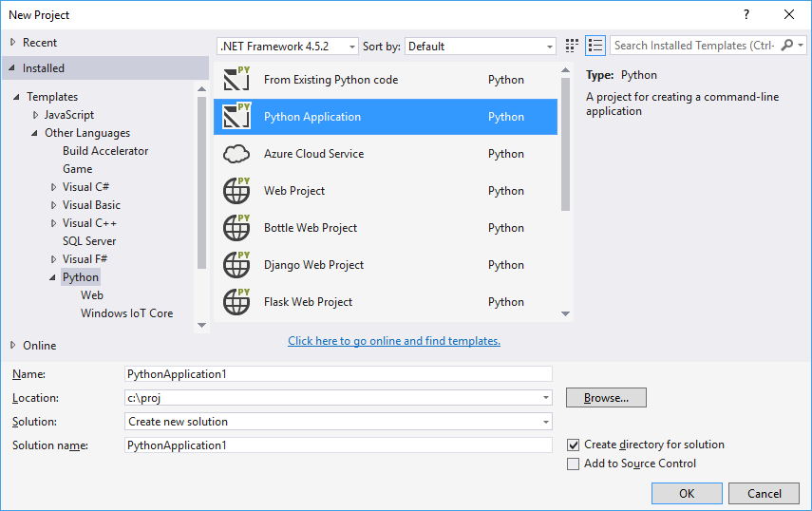The image size is (812, 511).
Task: Click the project Name text field
Action: (x=339, y=374)
